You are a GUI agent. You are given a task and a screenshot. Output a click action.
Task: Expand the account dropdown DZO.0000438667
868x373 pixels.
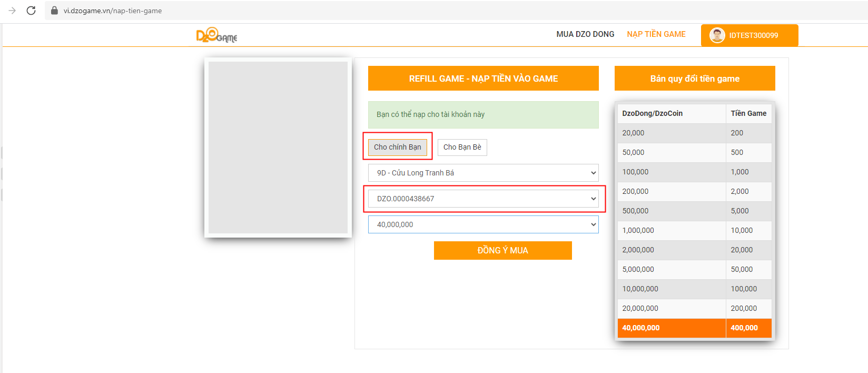point(483,199)
